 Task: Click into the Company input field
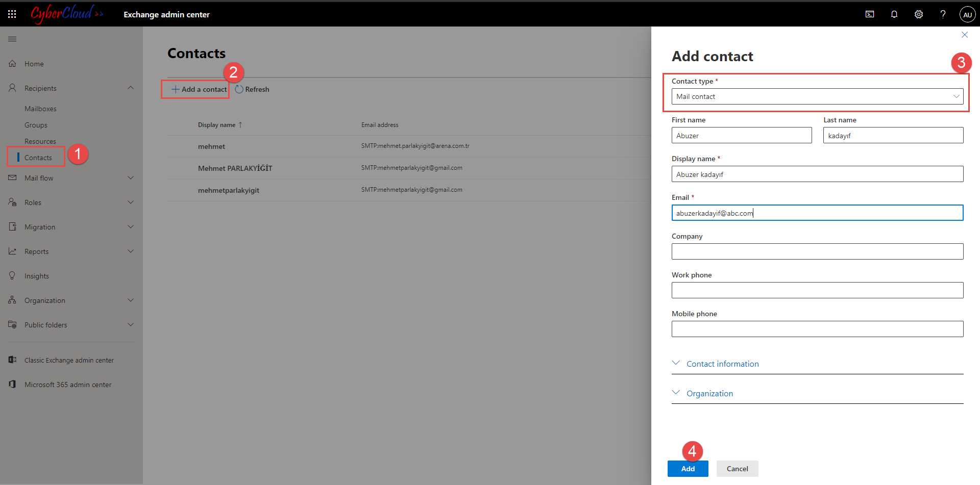click(817, 251)
